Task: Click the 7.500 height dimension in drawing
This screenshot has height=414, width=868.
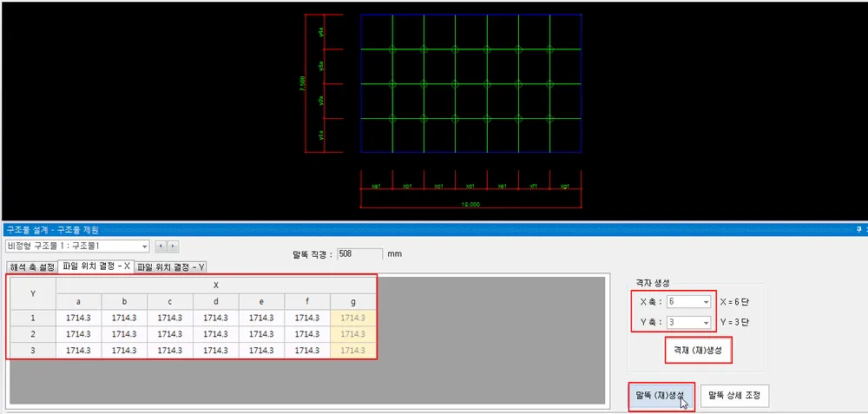Action: 302,83
